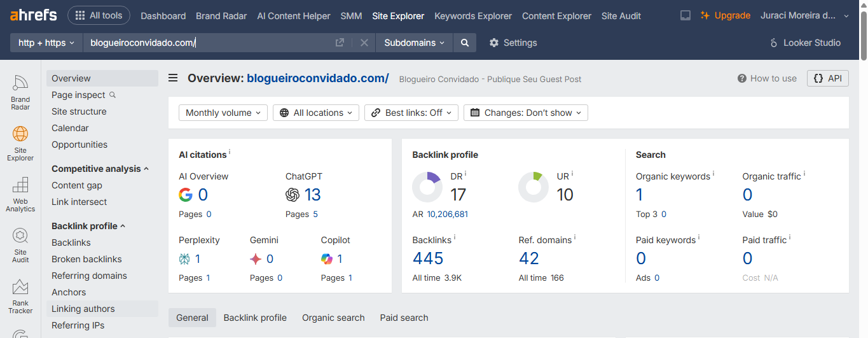Screen dimensions: 868x338
Task: Open Brand Radar from the left sidebar
Action: coord(20,92)
